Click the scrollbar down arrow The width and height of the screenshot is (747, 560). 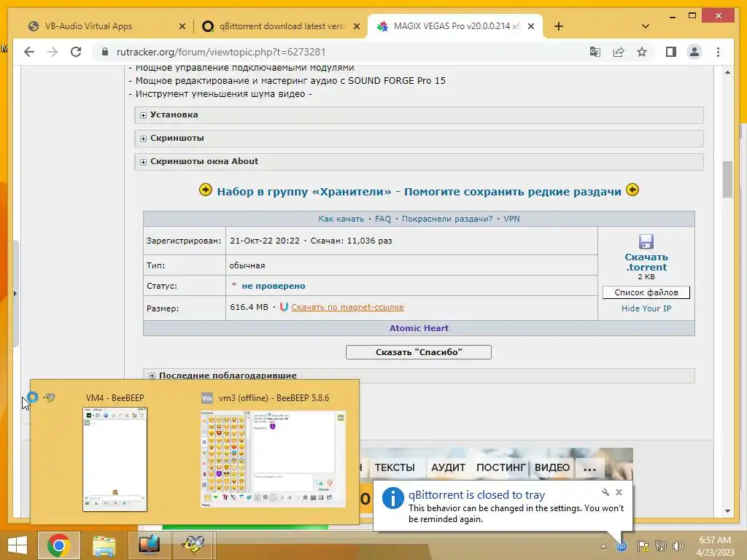click(x=727, y=511)
